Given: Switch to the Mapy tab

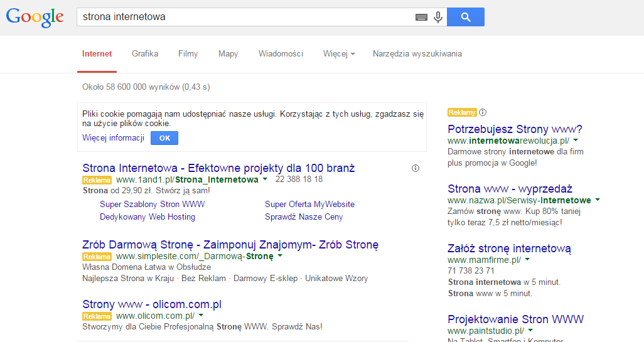Looking at the screenshot, I should pyautogui.click(x=228, y=54).
